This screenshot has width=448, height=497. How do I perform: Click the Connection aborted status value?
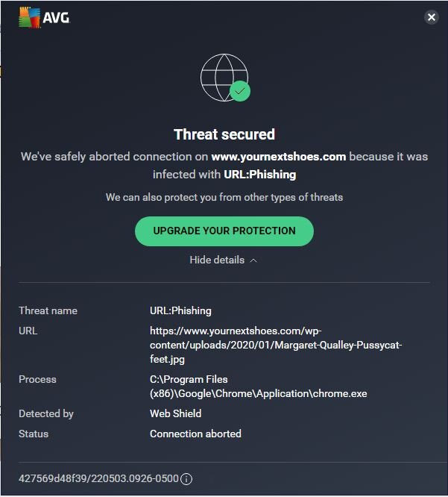195,434
